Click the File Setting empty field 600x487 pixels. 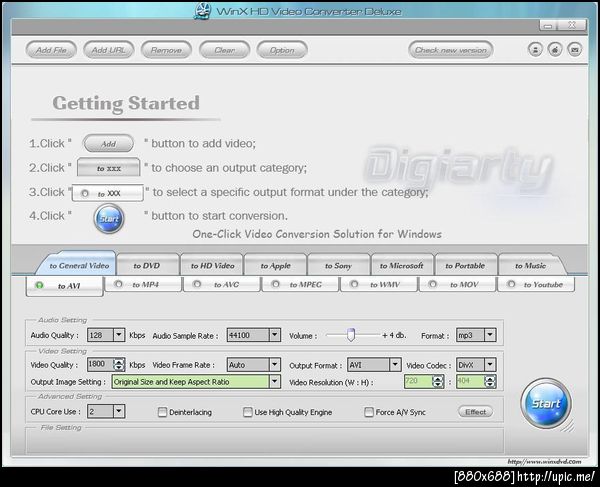(264, 440)
